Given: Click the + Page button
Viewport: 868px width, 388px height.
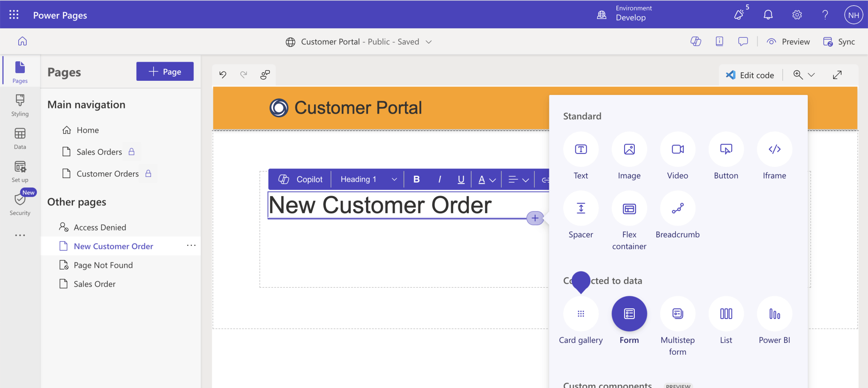Looking at the screenshot, I should (x=165, y=71).
